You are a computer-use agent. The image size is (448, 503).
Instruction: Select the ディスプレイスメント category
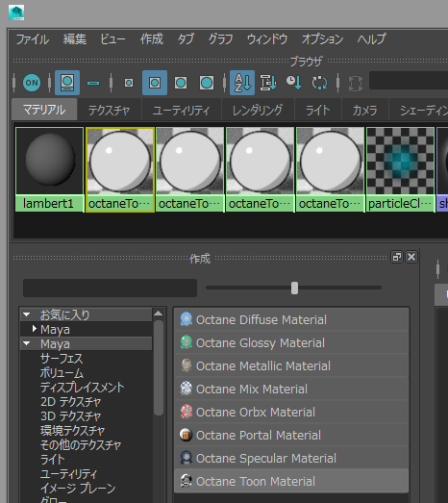pyautogui.click(x=82, y=388)
